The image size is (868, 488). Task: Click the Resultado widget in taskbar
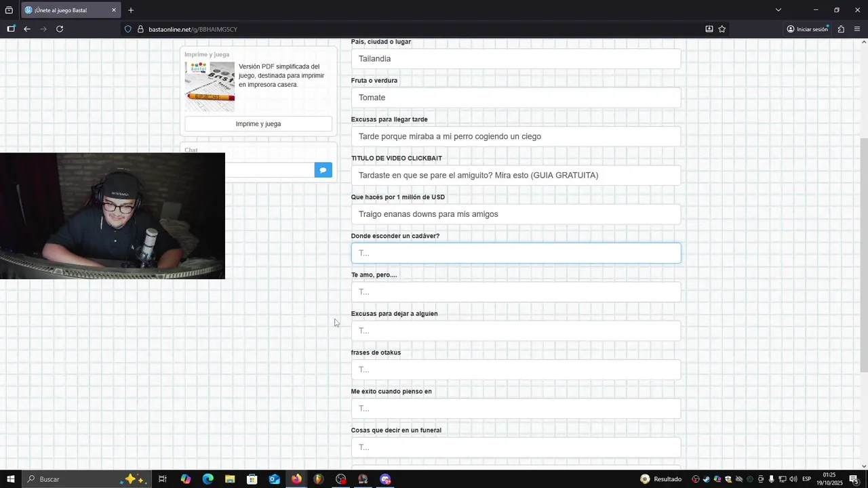661,479
